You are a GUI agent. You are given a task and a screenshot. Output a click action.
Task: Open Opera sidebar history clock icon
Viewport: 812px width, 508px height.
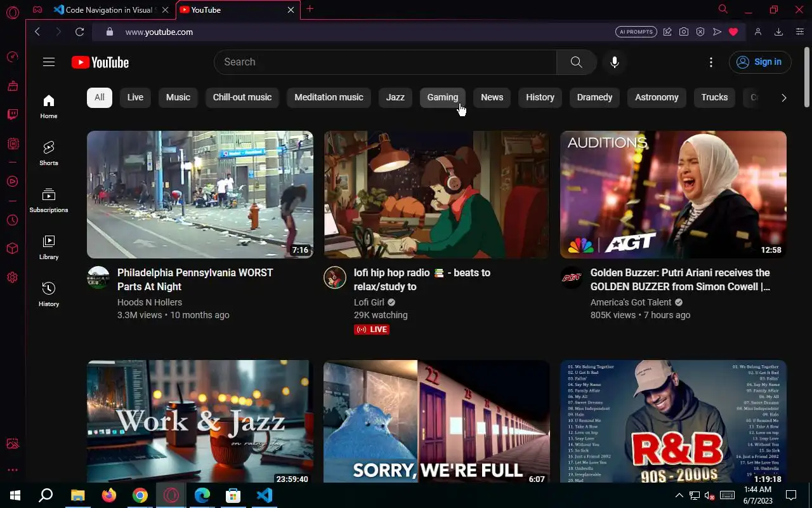[13, 220]
